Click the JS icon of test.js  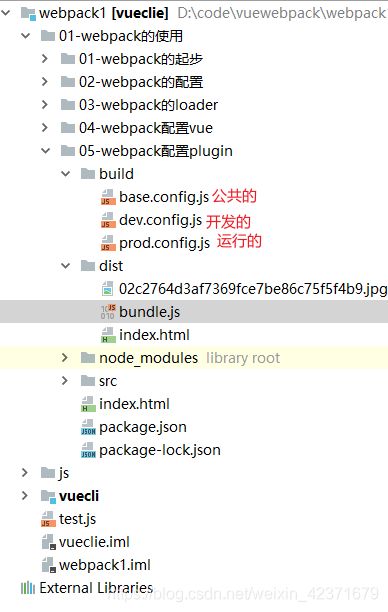tap(48, 519)
